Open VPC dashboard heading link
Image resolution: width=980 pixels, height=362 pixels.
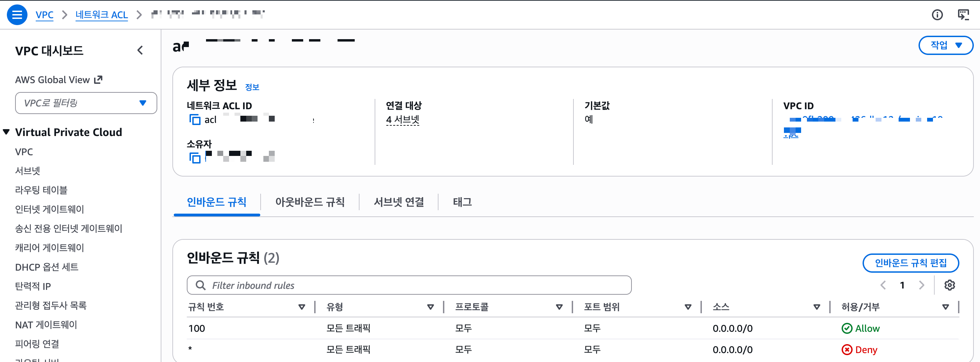(49, 50)
